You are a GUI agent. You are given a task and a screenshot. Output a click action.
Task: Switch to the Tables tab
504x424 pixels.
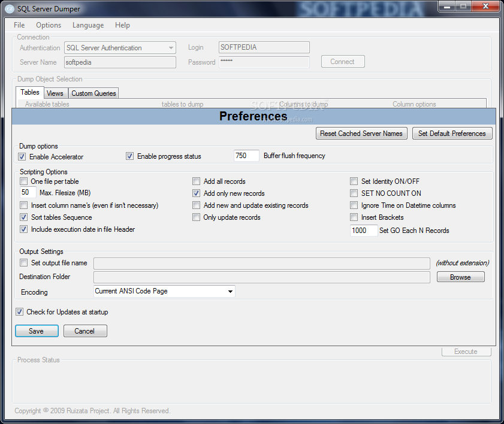click(x=30, y=92)
